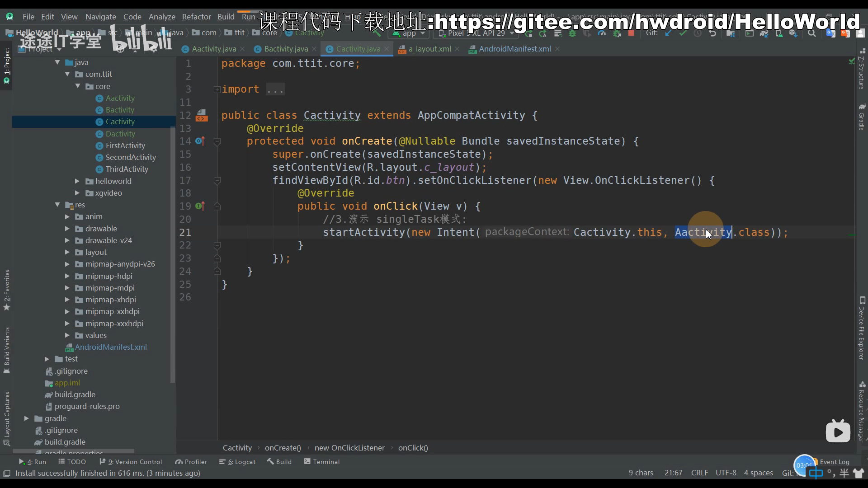868x488 pixels.
Task: Click the project tree vertical scrollbar
Action: pyautogui.click(x=172, y=255)
